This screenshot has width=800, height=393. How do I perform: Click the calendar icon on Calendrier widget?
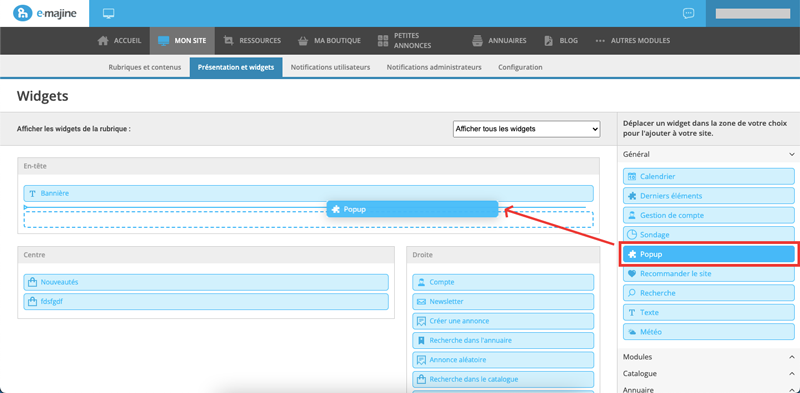(632, 177)
